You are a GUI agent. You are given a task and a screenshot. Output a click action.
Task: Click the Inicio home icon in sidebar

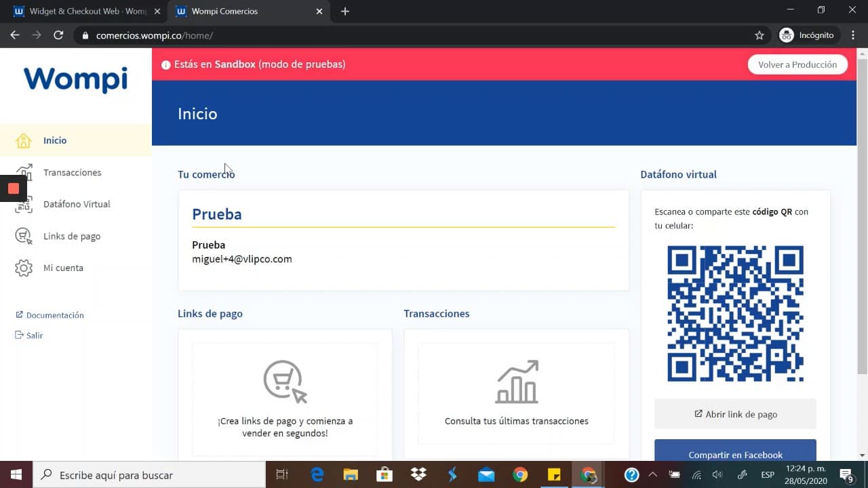pyautogui.click(x=24, y=140)
